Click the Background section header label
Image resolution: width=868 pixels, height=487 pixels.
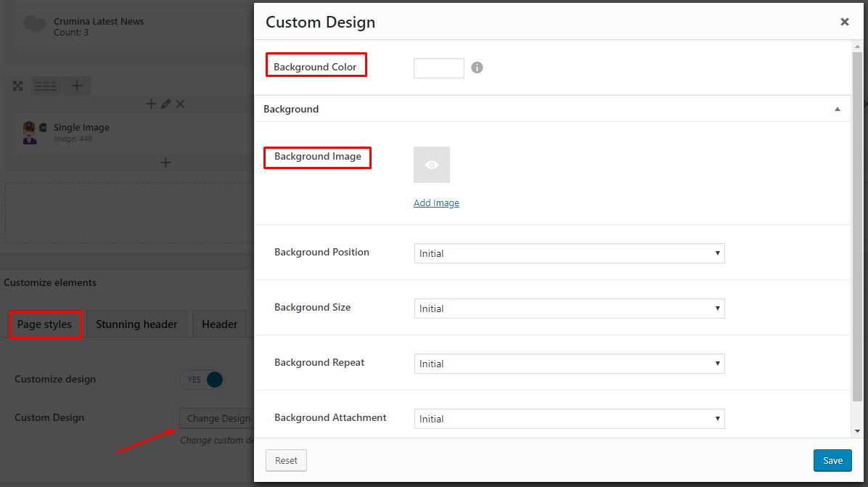tap(291, 109)
